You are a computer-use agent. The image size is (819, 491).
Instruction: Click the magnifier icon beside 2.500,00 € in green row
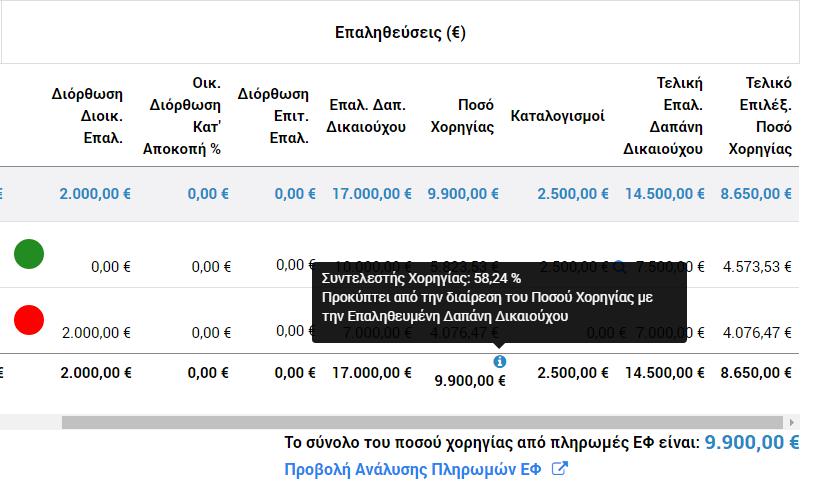(x=619, y=267)
